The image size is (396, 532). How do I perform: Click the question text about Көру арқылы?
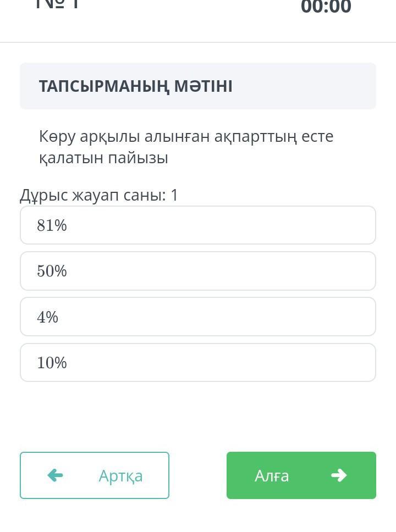point(186,136)
